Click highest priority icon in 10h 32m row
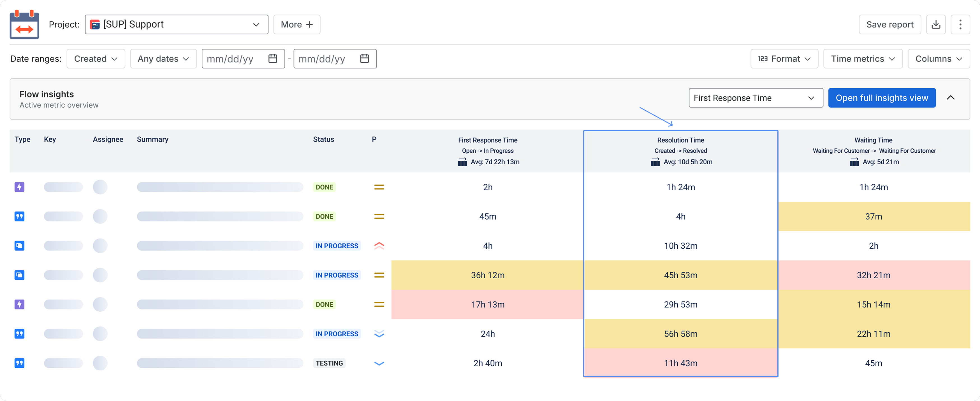The image size is (980, 401). point(379,246)
